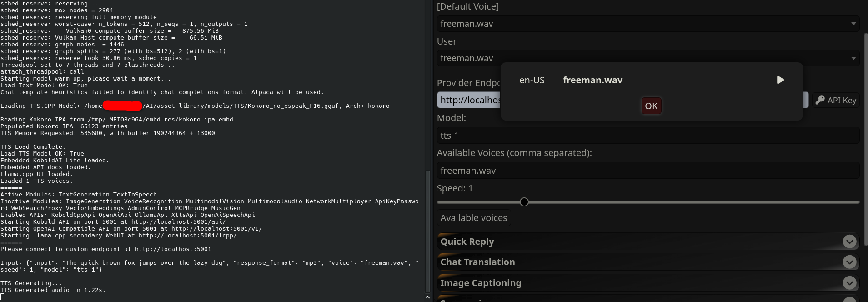The width and height of the screenshot is (868, 302).
Task: Click the Quick Reply chevron icon
Action: point(849,242)
